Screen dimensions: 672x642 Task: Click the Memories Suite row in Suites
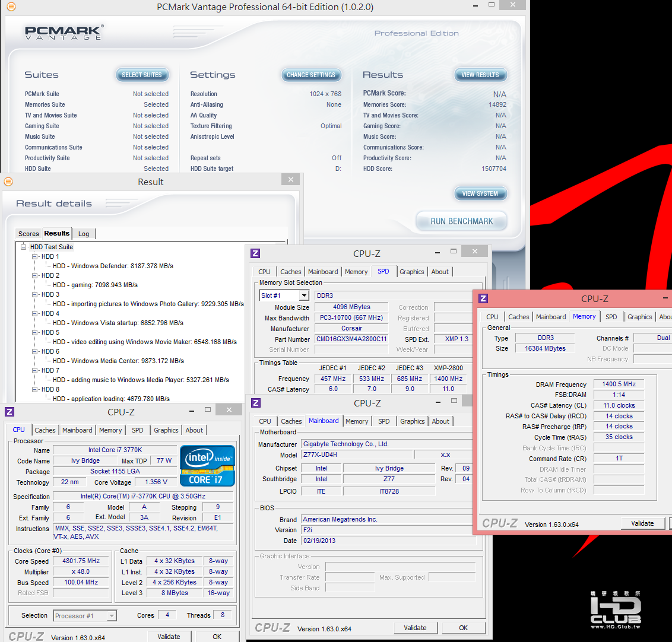[96, 104]
